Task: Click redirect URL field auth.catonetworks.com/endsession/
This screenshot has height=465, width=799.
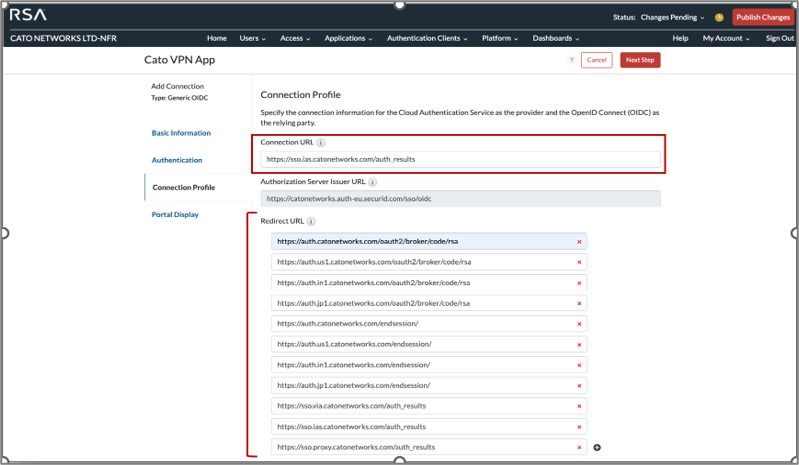Action: click(429, 323)
